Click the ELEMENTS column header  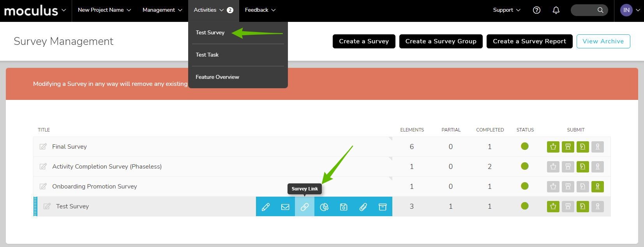(412, 130)
